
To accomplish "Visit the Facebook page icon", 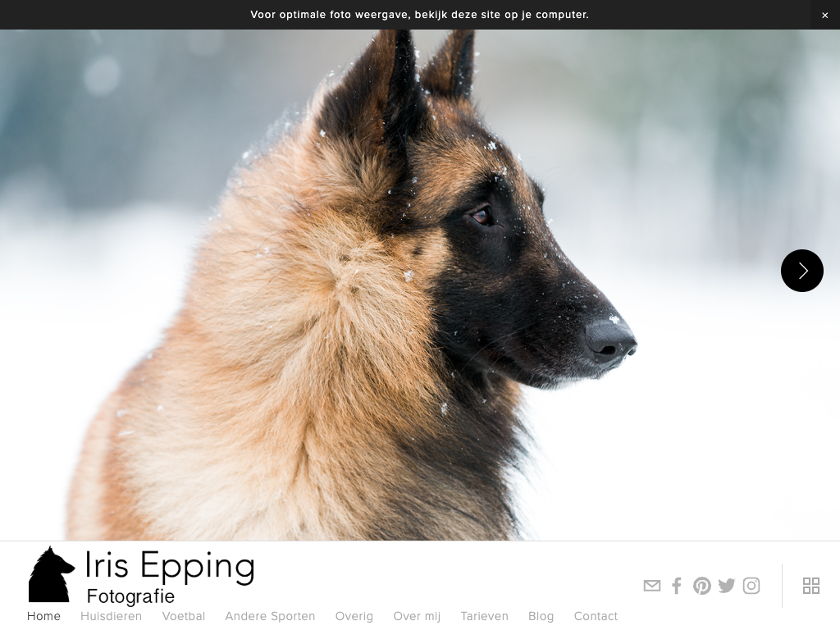I will [677, 586].
